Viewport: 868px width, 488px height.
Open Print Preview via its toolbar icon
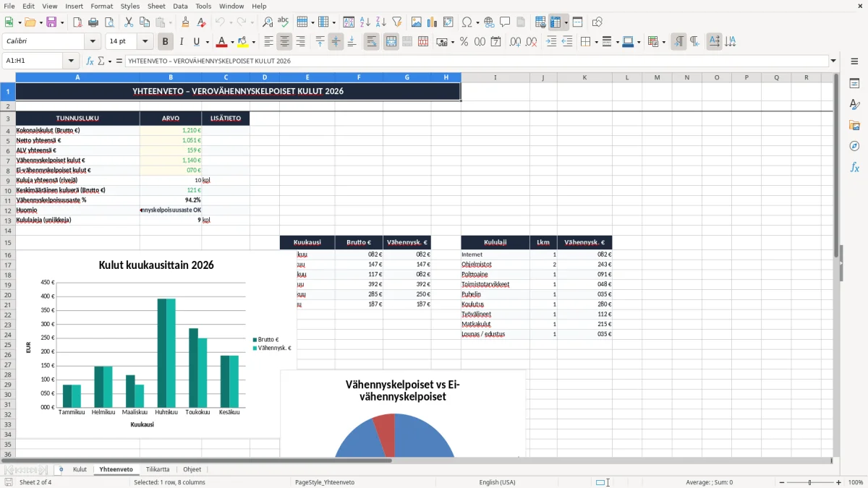109,22
